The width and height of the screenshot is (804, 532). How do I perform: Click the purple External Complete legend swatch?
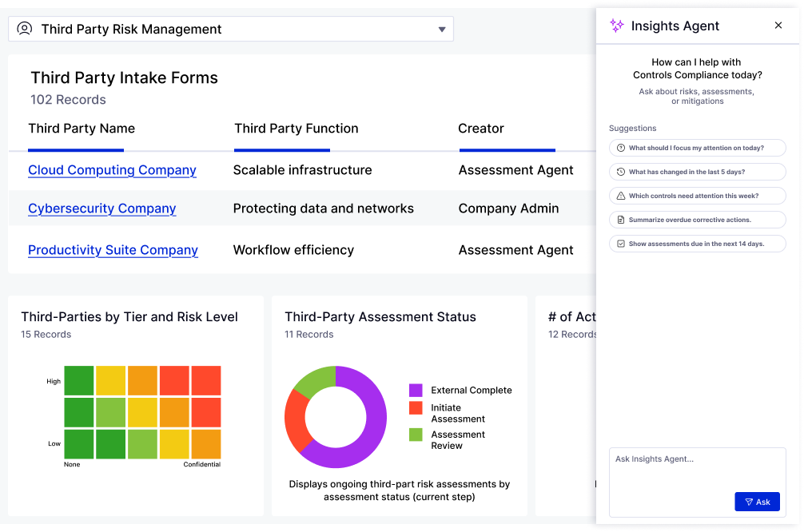(416, 391)
